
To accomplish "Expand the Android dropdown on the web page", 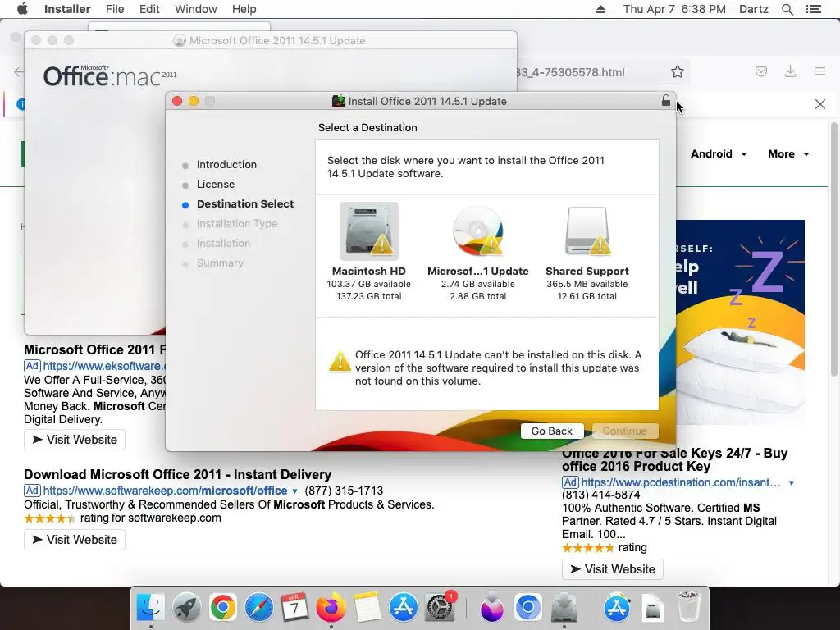I will 719,153.
